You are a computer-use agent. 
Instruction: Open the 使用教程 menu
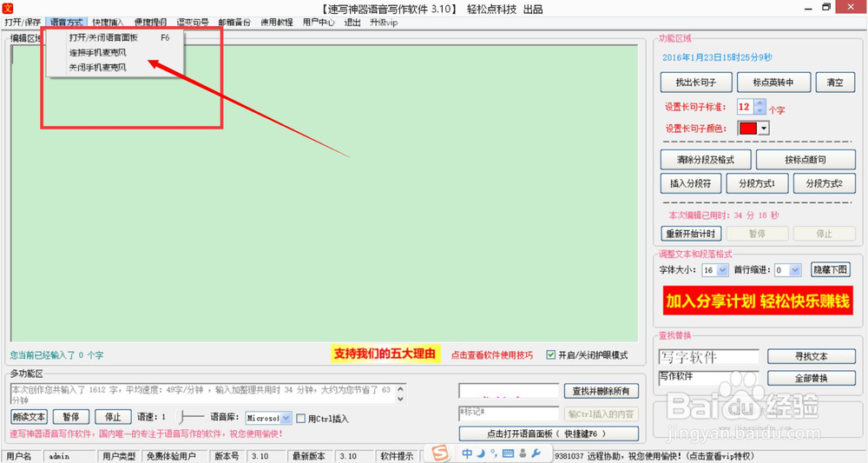tap(277, 23)
